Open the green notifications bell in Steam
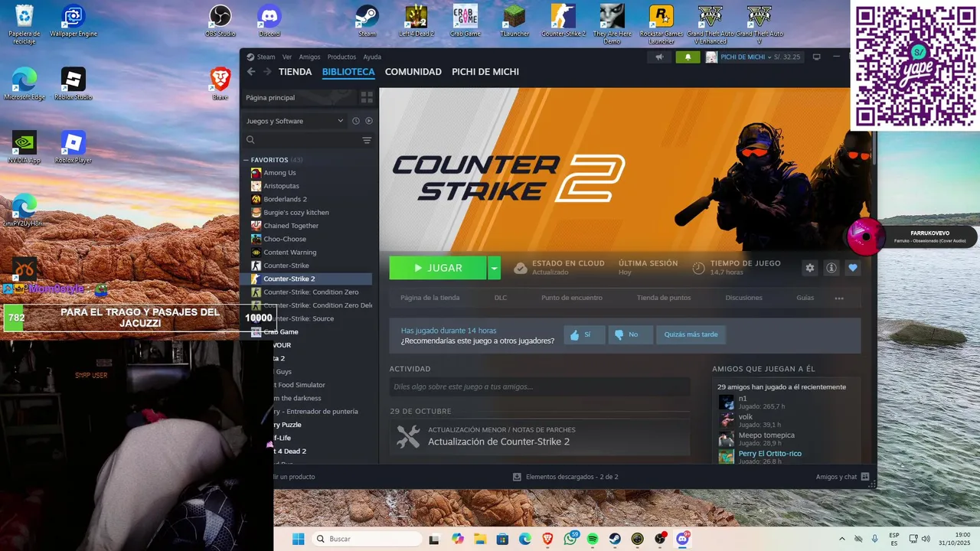The height and width of the screenshot is (551, 980). (x=688, y=57)
